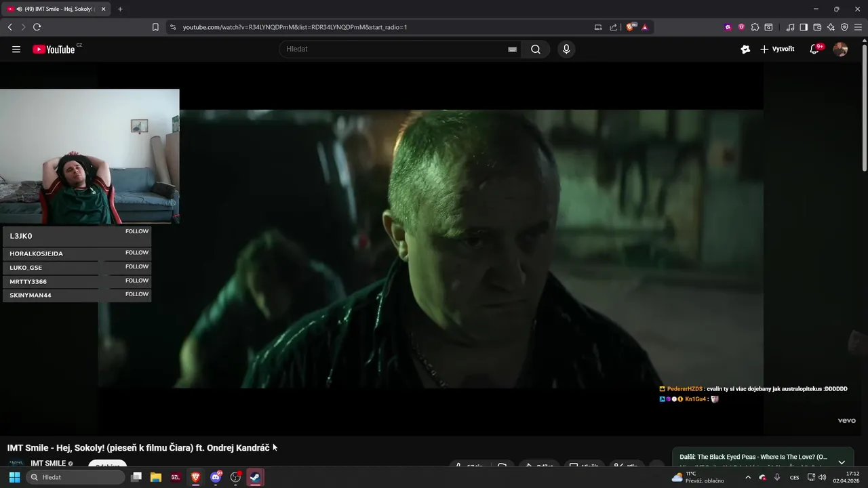Click the site settings icon in address bar

pyautogui.click(x=173, y=27)
